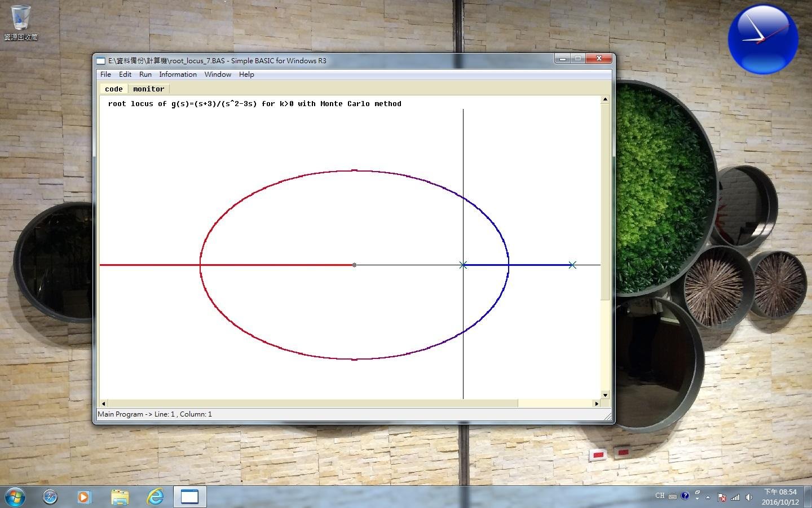Click the vertical scrollbar up arrow
This screenshot has width=812, height=508.
point(605,100)
